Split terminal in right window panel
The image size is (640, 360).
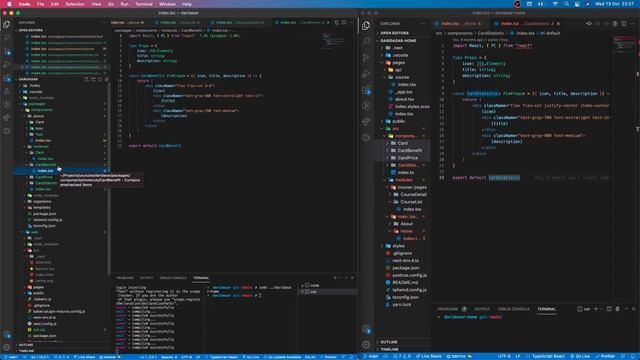(609, 309)
